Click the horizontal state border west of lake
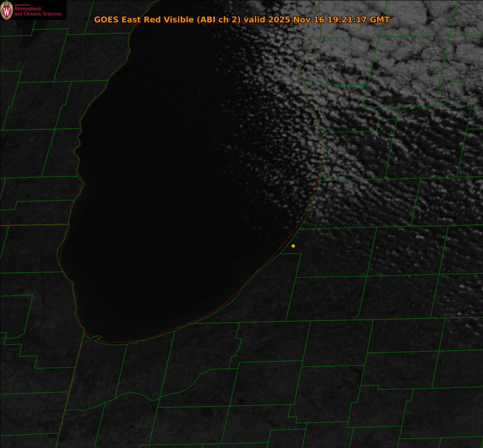Image resolution: width=483 pixels, height=448 pixels. pyautogui.click(x=33, y=225)
